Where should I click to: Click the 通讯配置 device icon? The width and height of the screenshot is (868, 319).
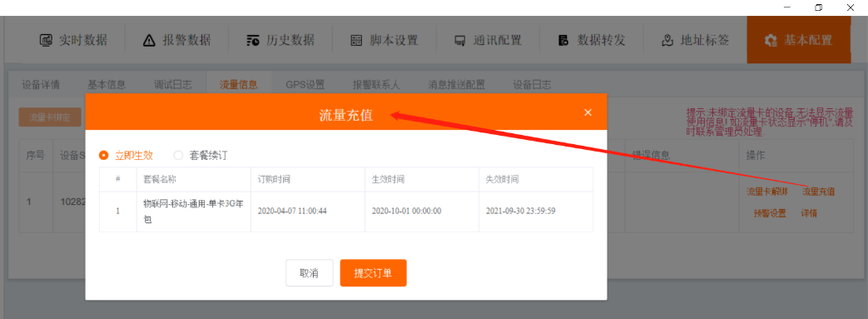coord(459,41)
